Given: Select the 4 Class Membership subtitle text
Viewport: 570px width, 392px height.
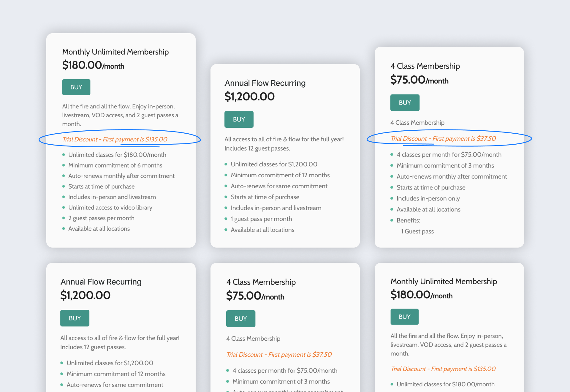Looking at the screenshot, I should point(417,122).
